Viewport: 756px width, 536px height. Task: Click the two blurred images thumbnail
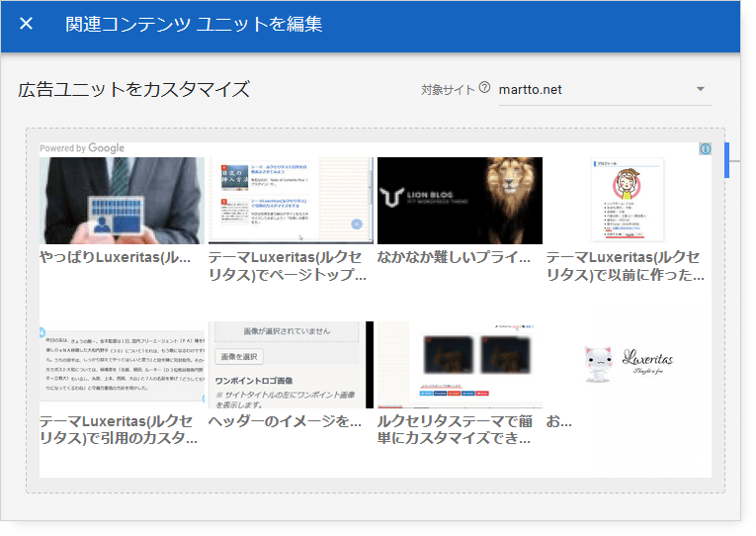coord(460,364)
